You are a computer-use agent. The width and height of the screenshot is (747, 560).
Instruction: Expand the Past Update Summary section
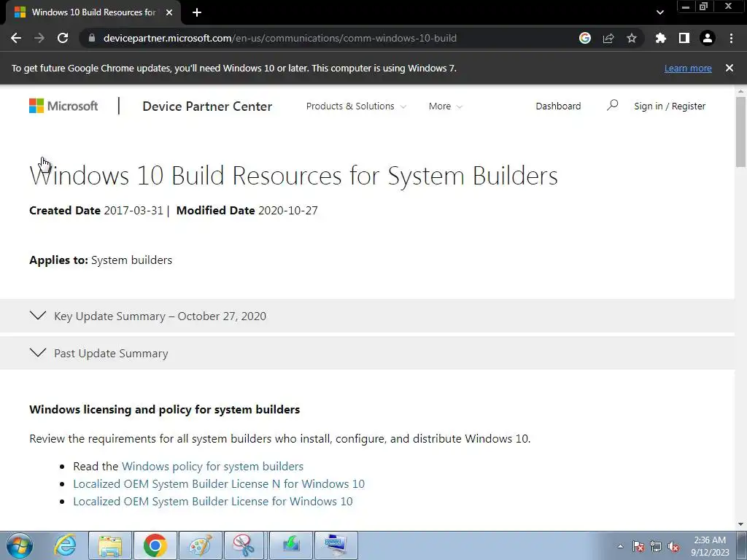point(367,353)
